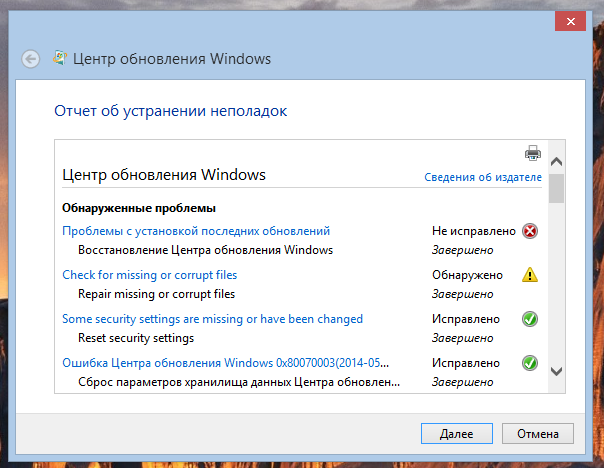The width and height of the screenshot is (606, 472).
Task: Click the Центр обновления Windows report title
Action: [x=164, y=175]
